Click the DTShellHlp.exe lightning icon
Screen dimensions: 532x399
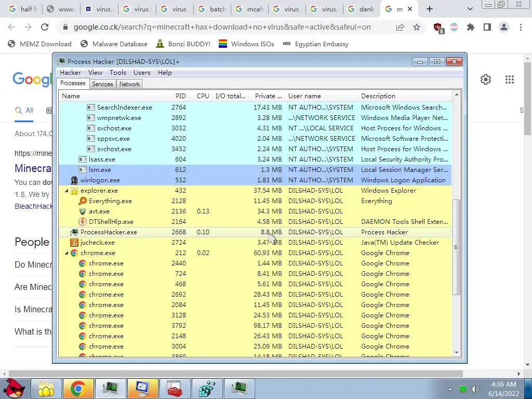(83, 222)
